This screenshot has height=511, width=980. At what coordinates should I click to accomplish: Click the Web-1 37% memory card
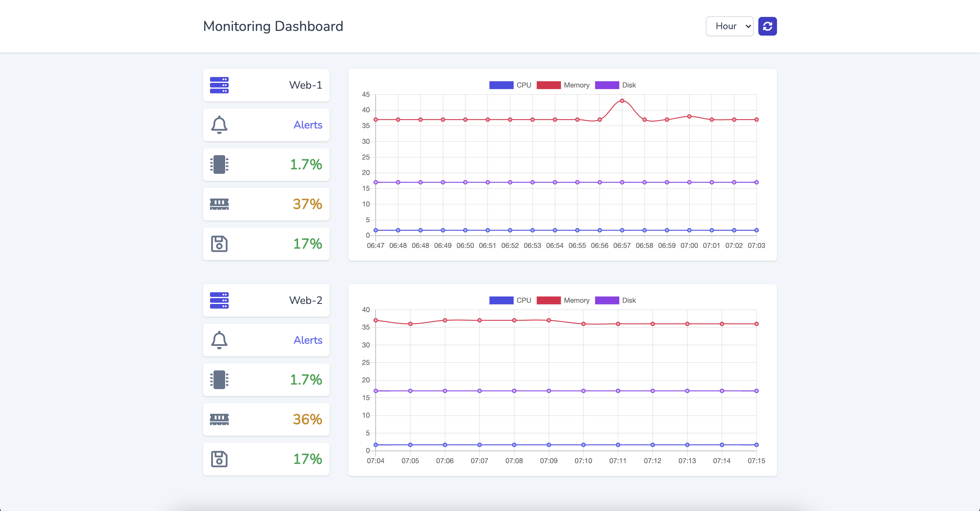tap(266, 204)
